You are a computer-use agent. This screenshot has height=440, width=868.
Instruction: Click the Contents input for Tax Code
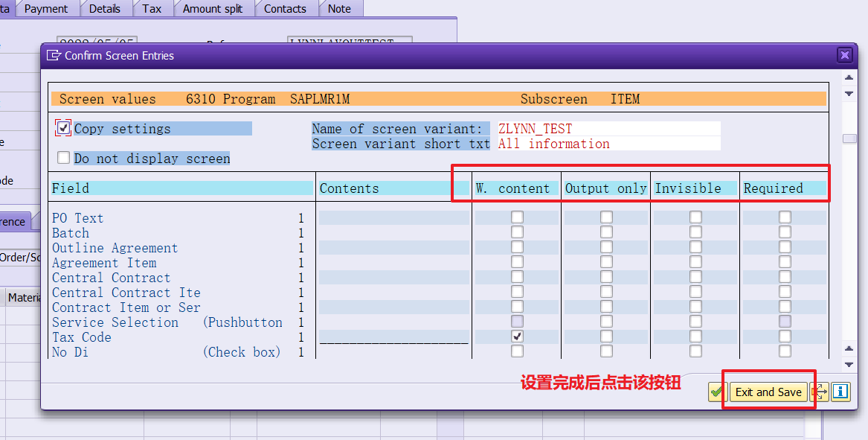393,337
